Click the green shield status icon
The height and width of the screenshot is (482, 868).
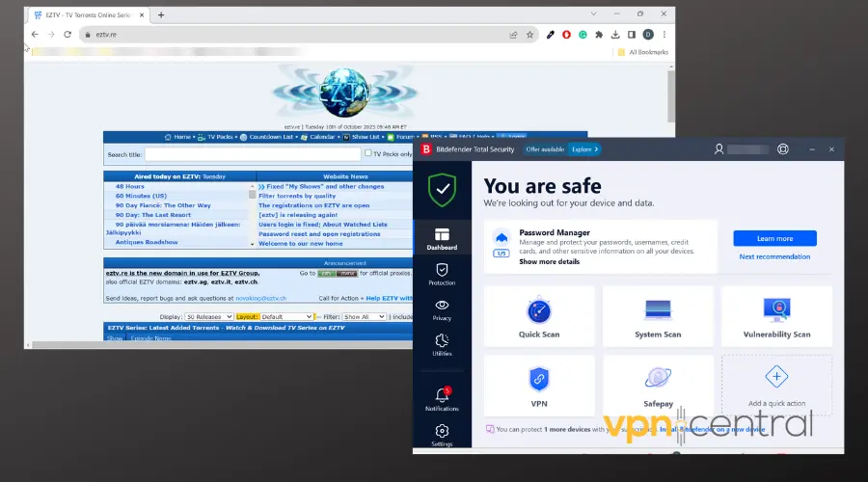click(442, 189)
